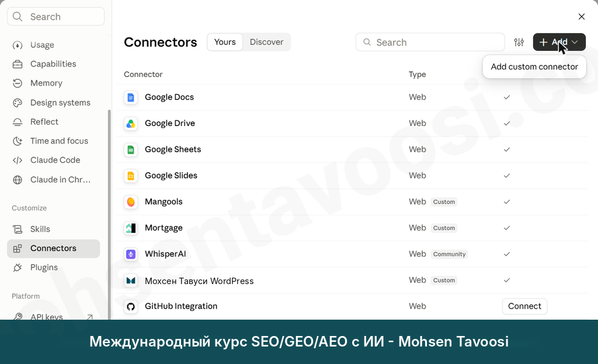Open the connectors filter settings icon

coord(519,42)
